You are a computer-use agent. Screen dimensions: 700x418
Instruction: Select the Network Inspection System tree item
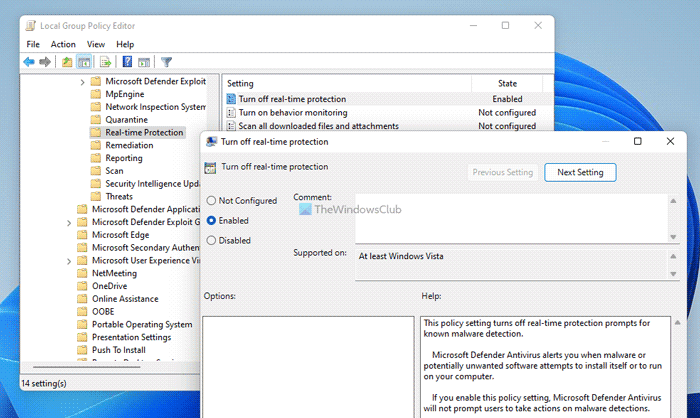pyautogui.click(x=155, y=107)
